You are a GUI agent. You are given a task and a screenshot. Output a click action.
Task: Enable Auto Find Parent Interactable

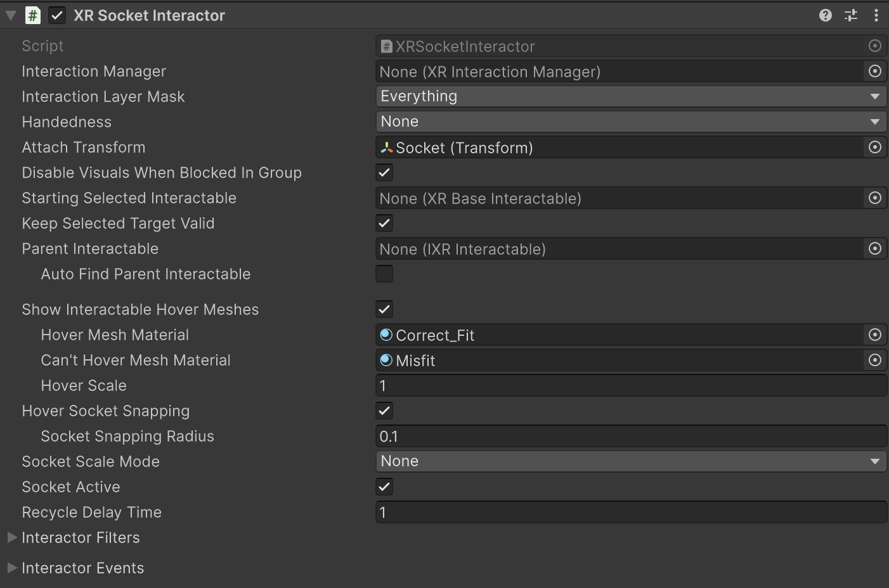click(384, 274)
